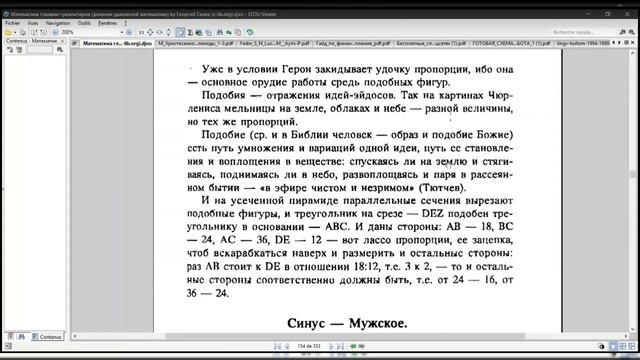
Task: Click the green arrows icon beside binoculars
Action: 229,32
